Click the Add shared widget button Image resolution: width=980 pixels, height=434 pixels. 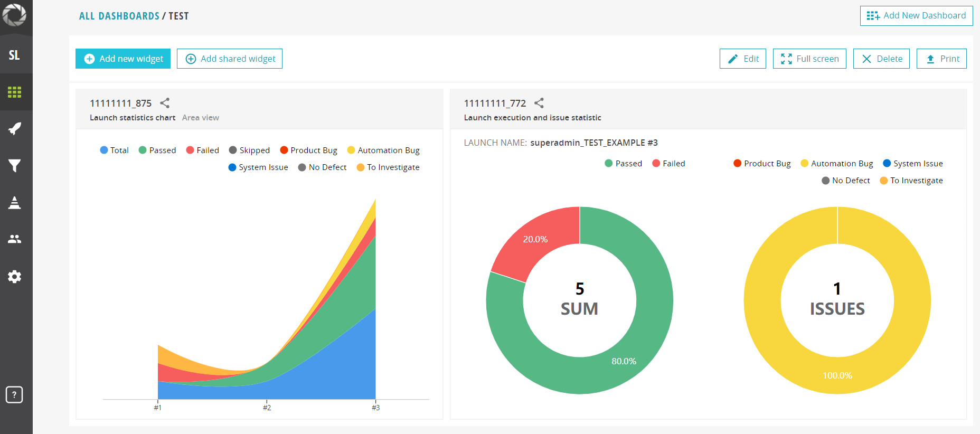coord(230,59)
